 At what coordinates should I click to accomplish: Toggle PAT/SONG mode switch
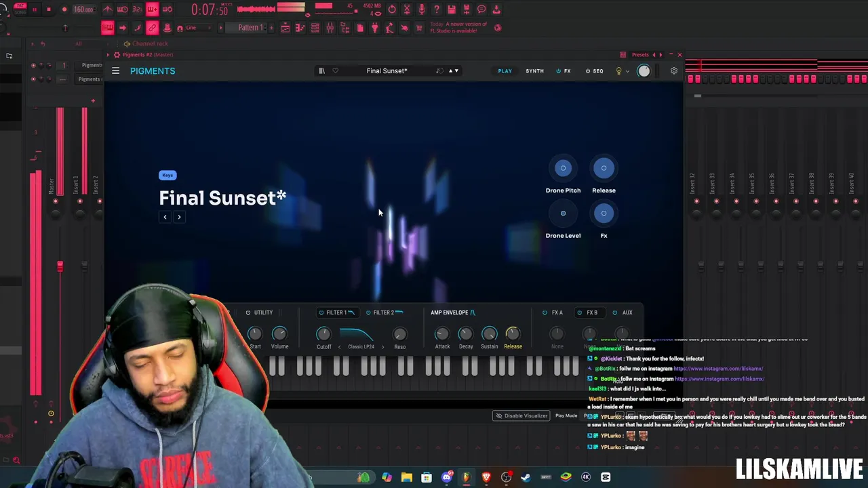[x=19, y=9]
